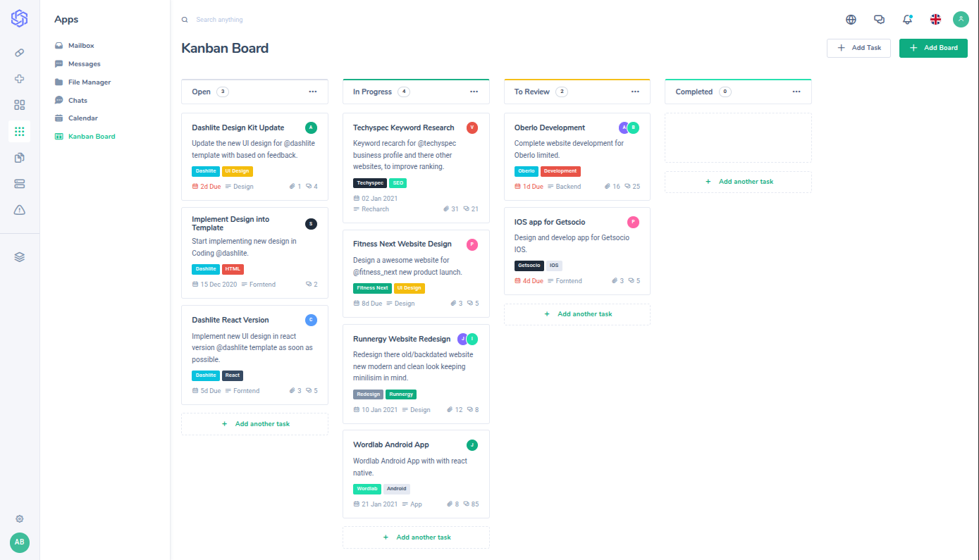This screenshot has height=560, width=979.
Task: Expand the Completed column options menu
Action: (x=796, y=92)
